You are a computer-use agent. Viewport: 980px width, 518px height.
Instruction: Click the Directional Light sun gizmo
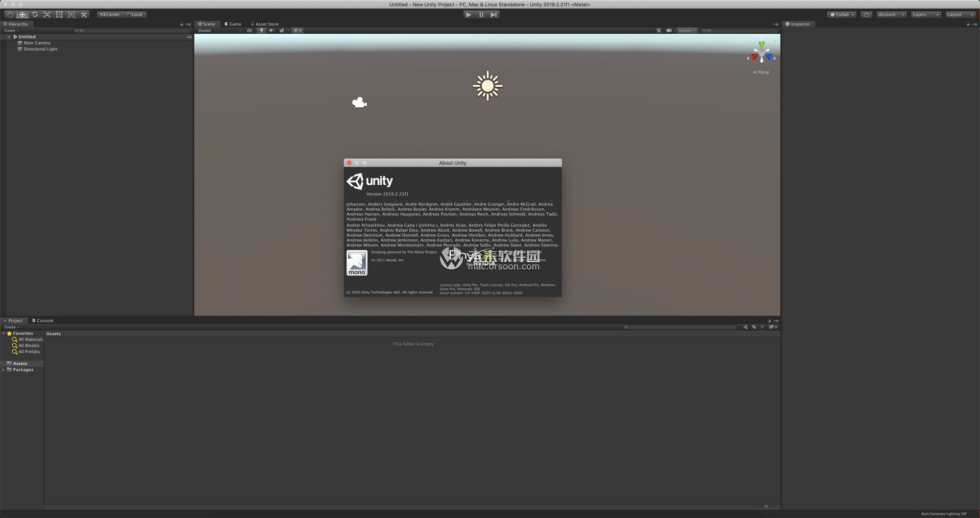click(x=487, y=86)
